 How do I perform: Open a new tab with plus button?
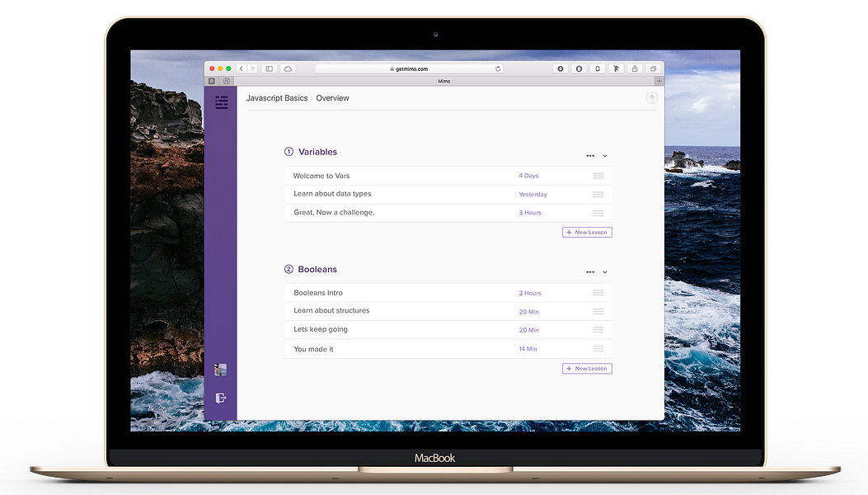(x=659, y=81)
